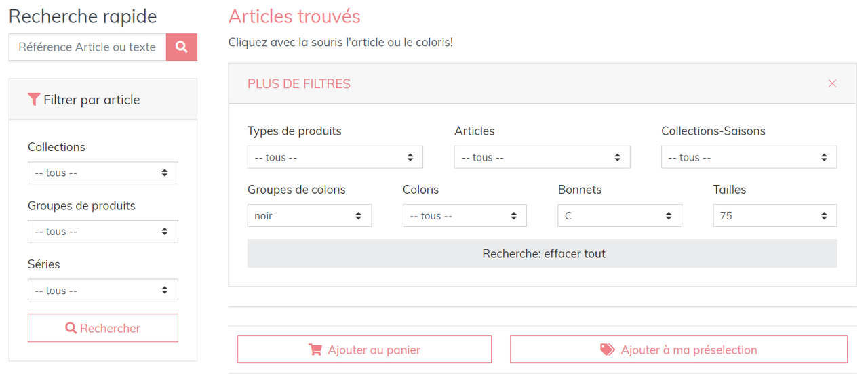Screen dimensions: 868x378
Task: Click the shopping cart icon
Action: pos(315,350)
